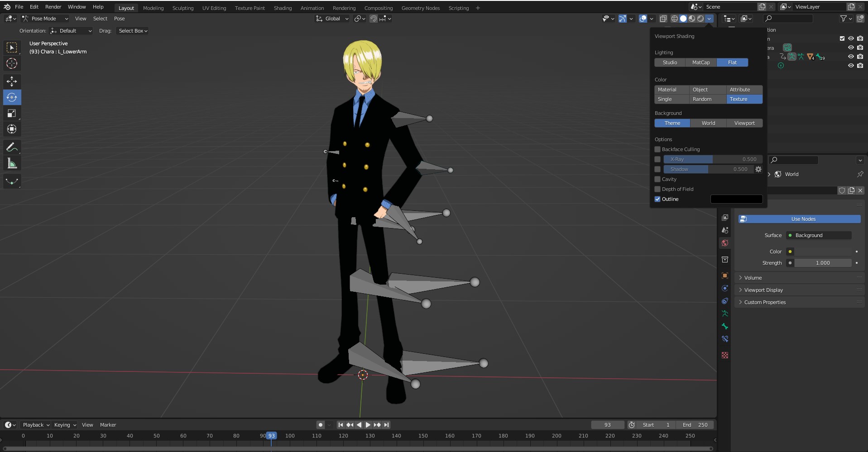868x452 pixels.
Task: Open the Render menu
Action: pyautogui.click(x=53, y=7)
